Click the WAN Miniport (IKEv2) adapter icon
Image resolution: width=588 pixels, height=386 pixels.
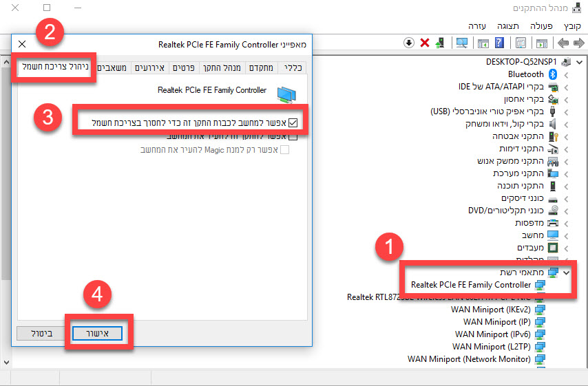click(540, 310)
